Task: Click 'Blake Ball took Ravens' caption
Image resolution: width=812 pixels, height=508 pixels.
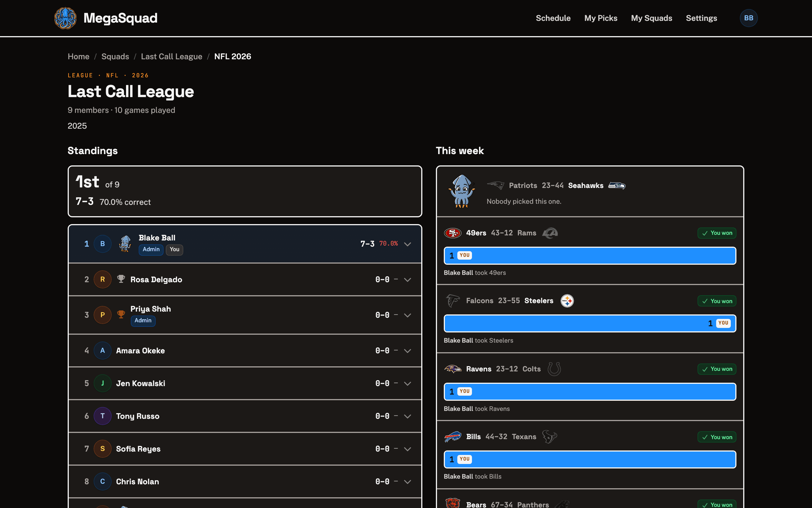Action: [x=476, y=409]
